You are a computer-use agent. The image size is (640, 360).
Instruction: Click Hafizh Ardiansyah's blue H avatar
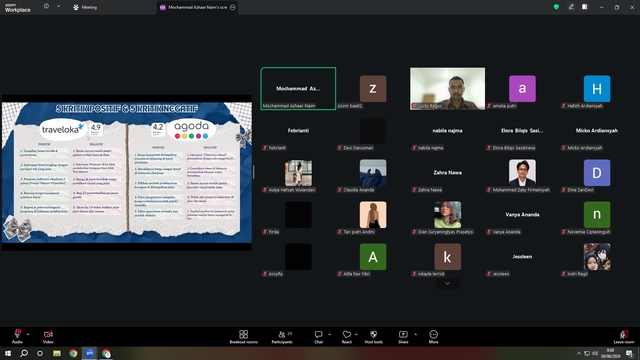[597, 89]
